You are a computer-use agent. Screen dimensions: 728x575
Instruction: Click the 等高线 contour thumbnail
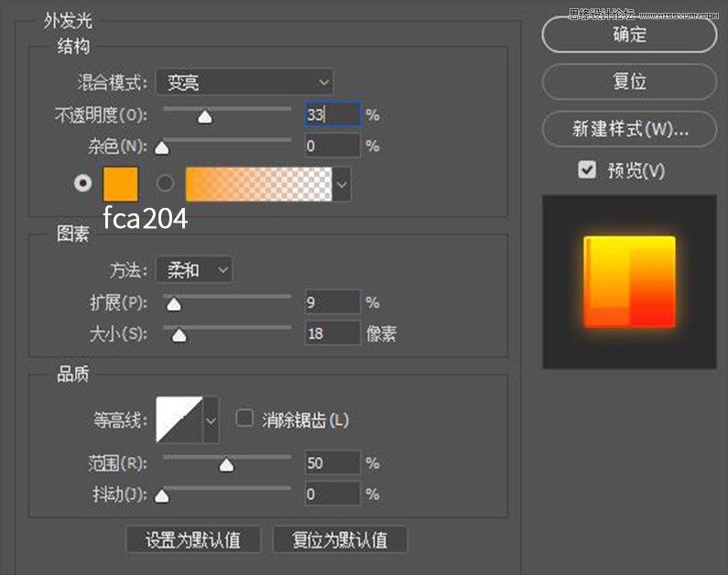coord(179,419)
